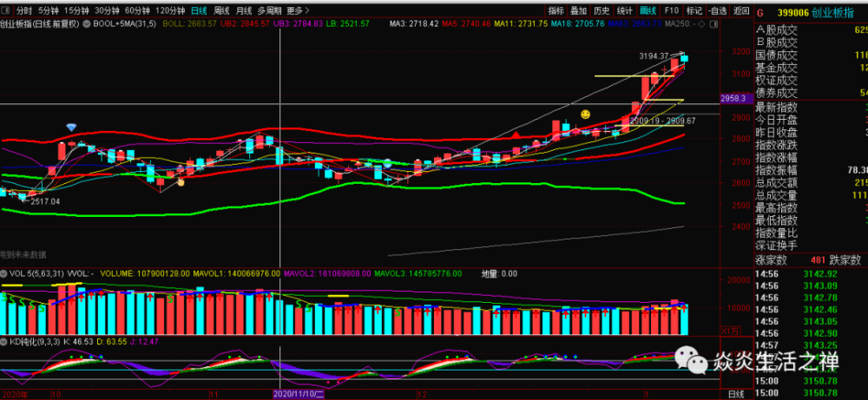Click the 指数振幅 row in side panel
Screen dimensions: 868x400
pyautogui.click(x=812, y=169)
